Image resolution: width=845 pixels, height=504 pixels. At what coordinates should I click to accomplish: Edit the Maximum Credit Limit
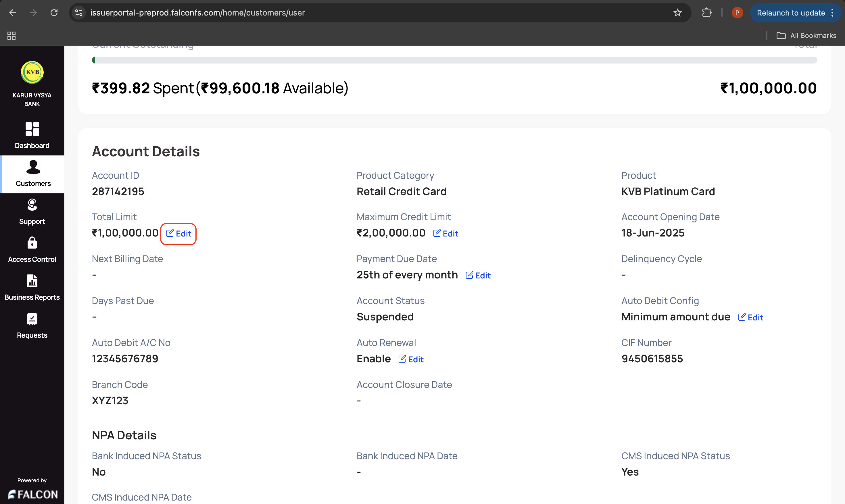(445, 234)
